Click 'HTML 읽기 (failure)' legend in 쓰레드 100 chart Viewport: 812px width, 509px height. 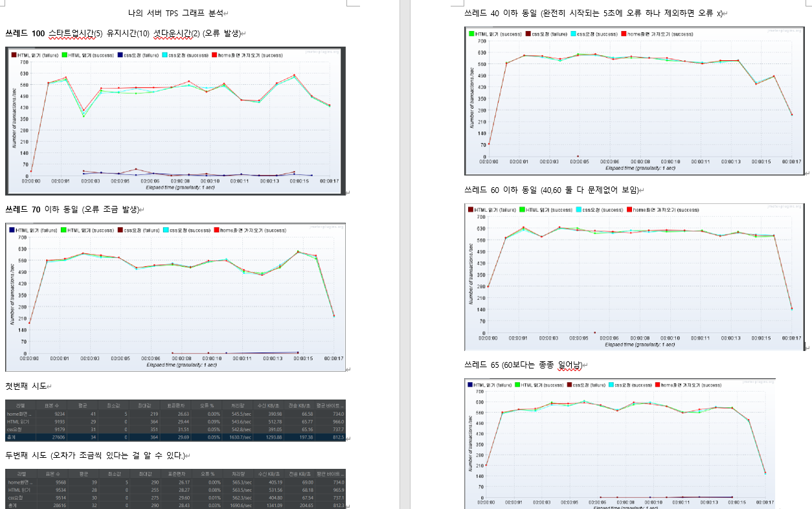pyautogui.click(x=35, y=55)
